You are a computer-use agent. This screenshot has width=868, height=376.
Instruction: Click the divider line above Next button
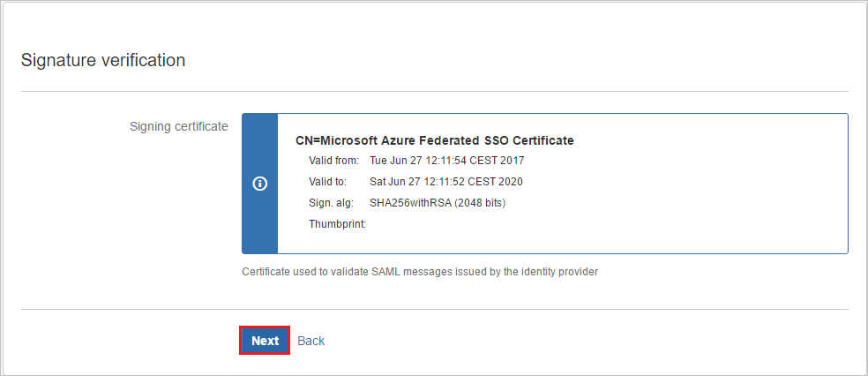[x=434, y=309]
